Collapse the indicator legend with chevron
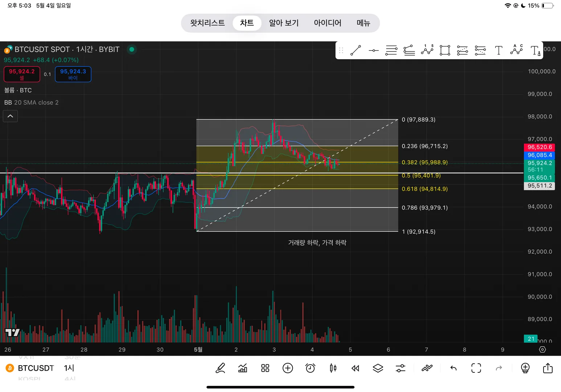 coord(10,116)
